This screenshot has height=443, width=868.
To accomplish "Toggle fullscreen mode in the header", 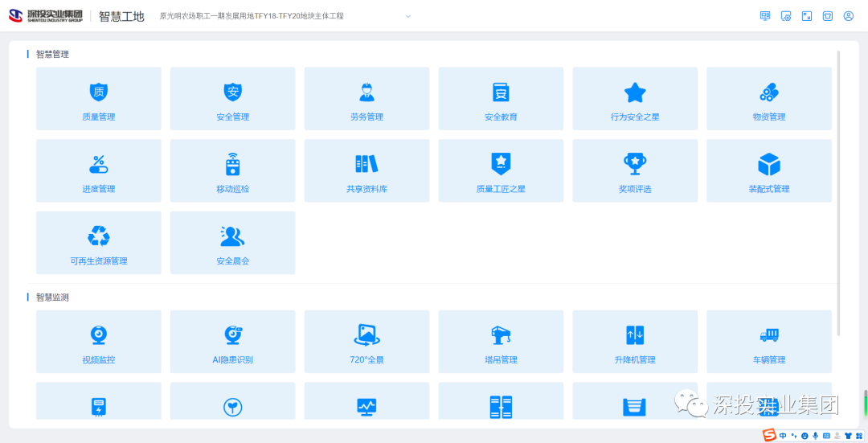I will [807, 16].
